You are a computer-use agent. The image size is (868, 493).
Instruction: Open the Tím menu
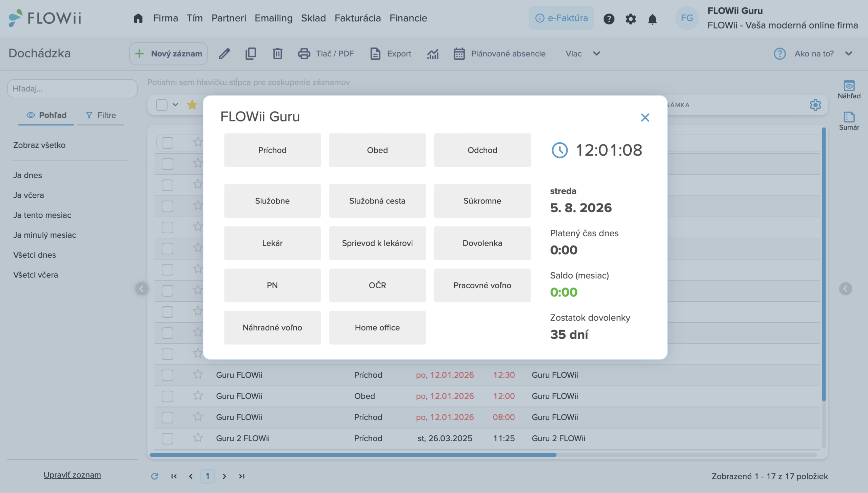(x=195, y=18)
